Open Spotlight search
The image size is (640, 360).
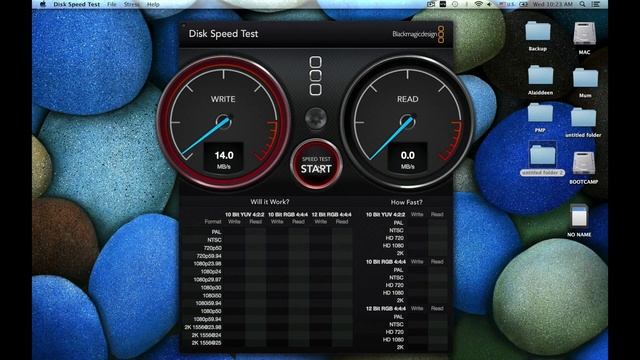pos(582,4)
